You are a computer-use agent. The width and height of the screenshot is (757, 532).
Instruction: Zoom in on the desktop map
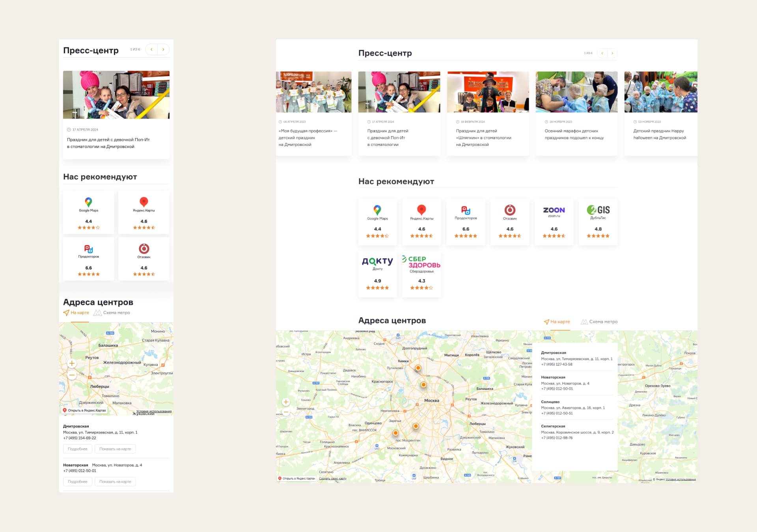[x=286, y=402]
